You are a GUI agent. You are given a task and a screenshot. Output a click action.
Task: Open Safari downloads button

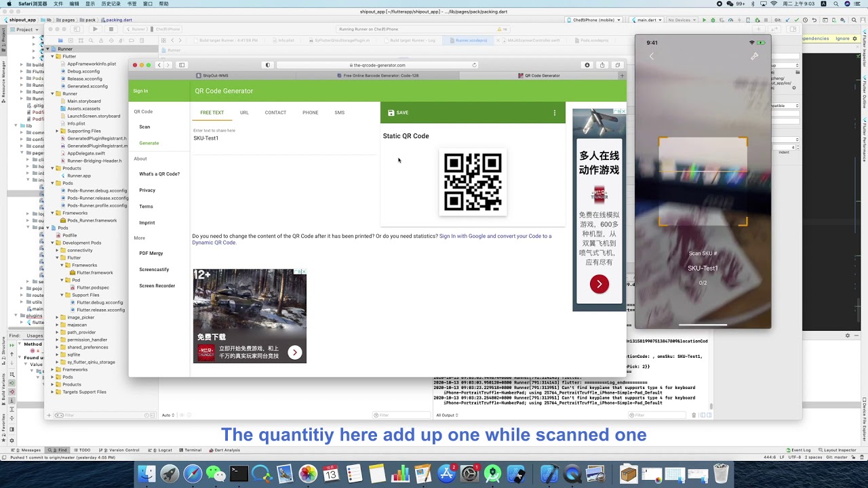point(587,65)
